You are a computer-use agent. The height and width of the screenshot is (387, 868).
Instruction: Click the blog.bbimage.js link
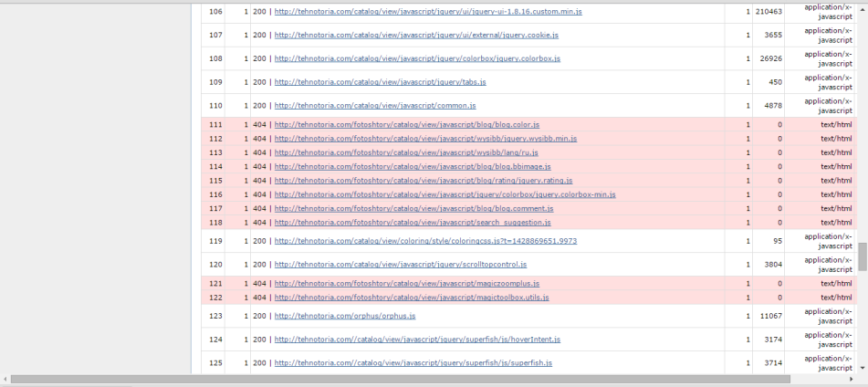pos(413,166)
